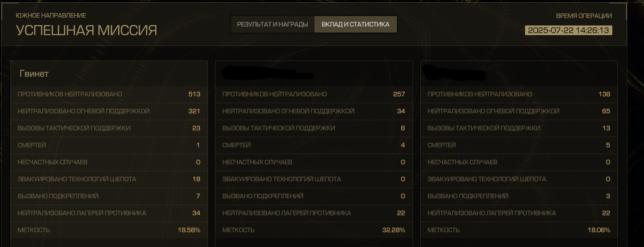Viewport: 644px width, 247px height.
Task: Select the second player's accuracy 32.28%
Action: [394, 230]
